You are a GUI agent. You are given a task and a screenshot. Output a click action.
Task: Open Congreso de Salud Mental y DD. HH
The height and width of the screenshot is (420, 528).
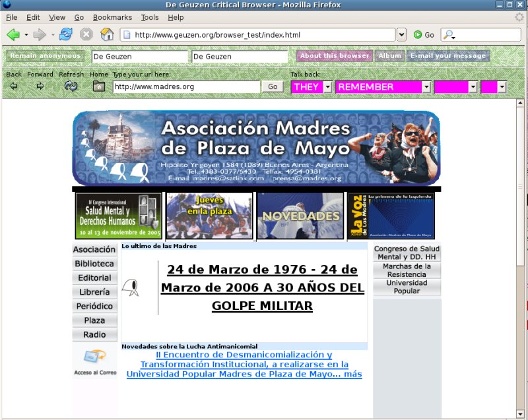(407, 253)
